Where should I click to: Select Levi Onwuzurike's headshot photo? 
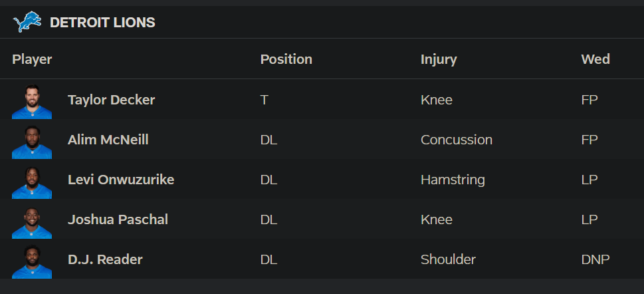(x=32, y=181)
